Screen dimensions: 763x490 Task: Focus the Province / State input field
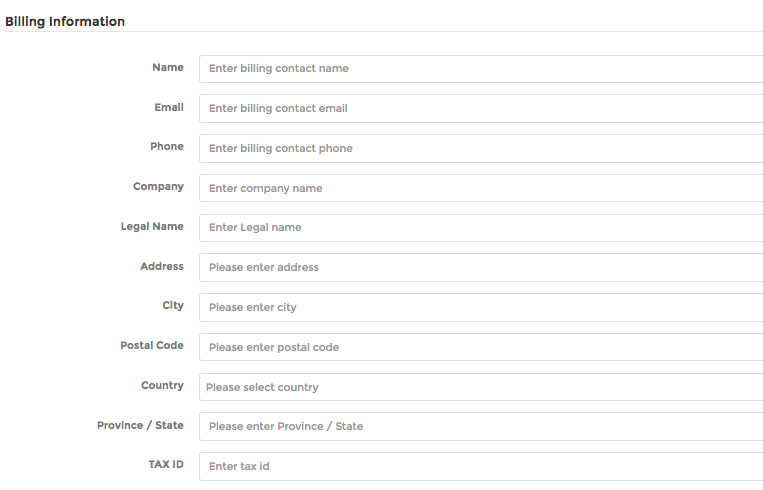480,426
